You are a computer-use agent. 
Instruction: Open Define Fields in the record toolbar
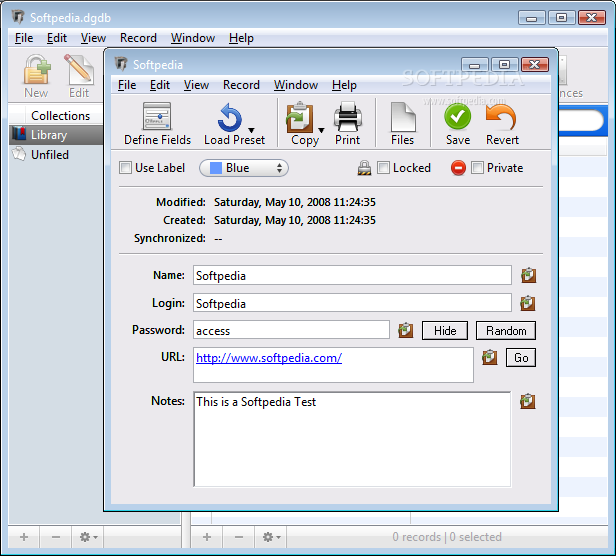[x=157, y=123]
